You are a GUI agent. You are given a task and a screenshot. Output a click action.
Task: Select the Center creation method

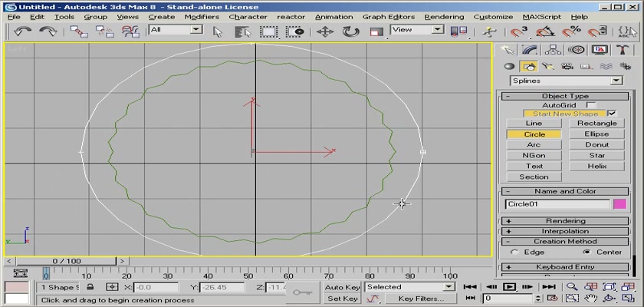pyautogui.click(x=586, y=253)
